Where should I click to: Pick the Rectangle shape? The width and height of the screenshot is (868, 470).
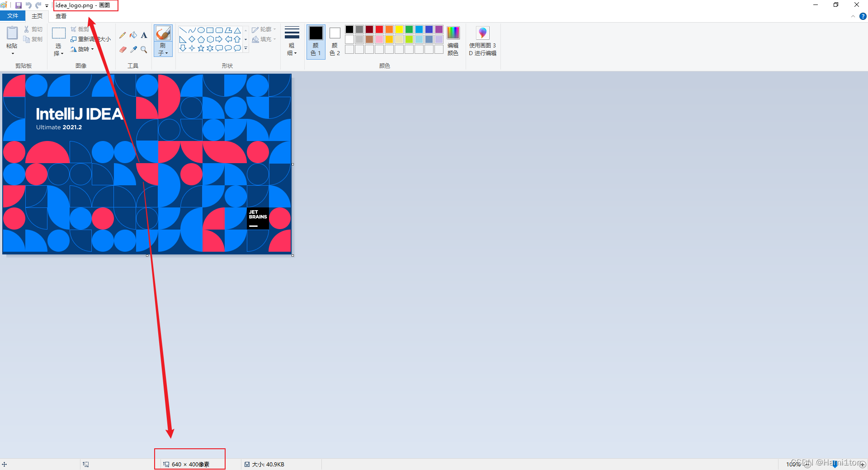(x=210, y=30)
